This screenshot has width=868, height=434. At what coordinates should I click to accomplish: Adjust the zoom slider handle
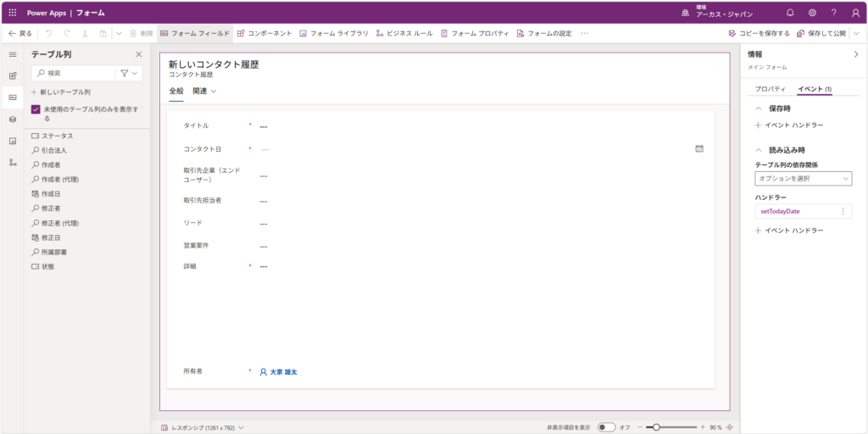click(656, 427)
